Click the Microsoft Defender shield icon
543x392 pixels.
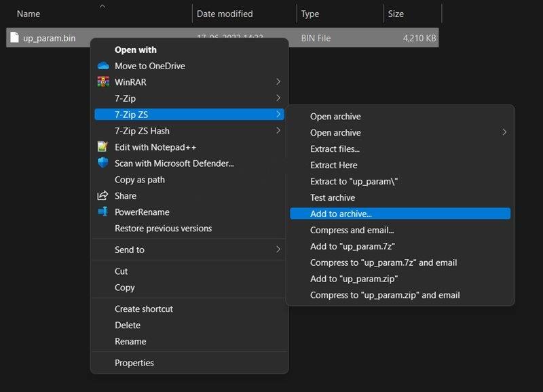pos(103,163)
